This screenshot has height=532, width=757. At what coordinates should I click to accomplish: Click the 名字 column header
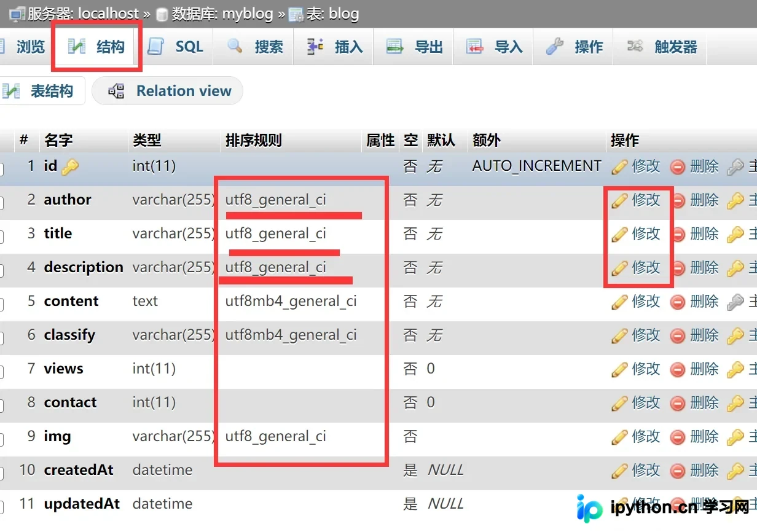coord(58,140)
